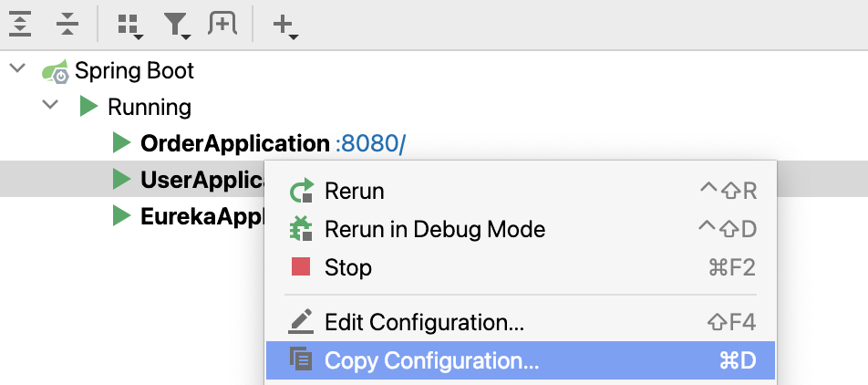
Task: Click the Spring Boot label
Action: [135, 71]
